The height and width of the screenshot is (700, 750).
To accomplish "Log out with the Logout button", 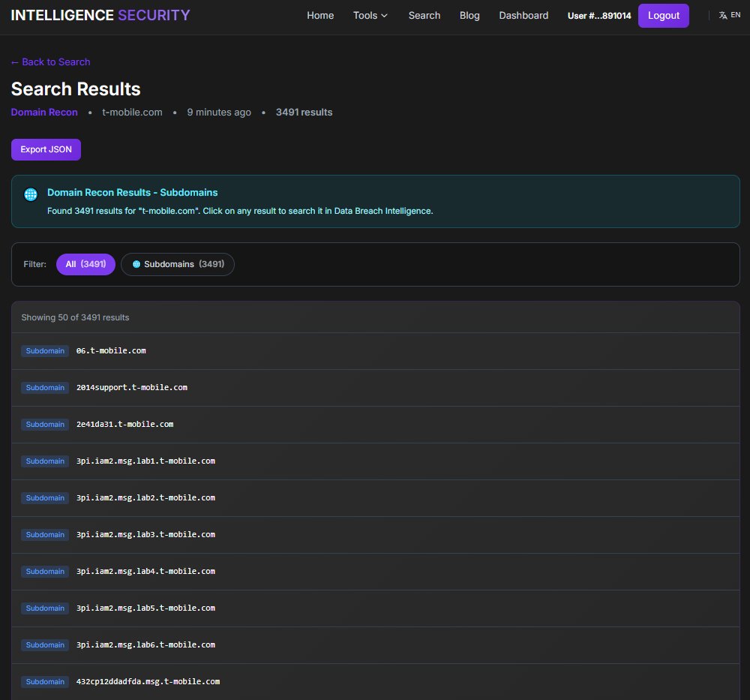I will click(664, 16).
